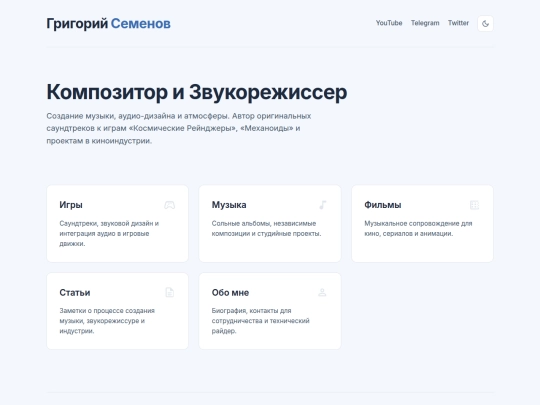Open the Обо мне card heading

[x=230, y=292]
